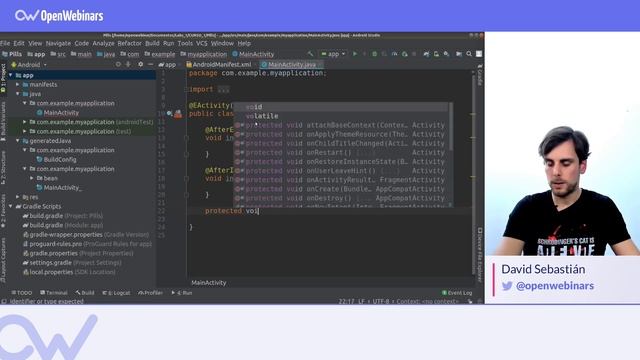Open Build Variants side tab

[x=3, y=121]
